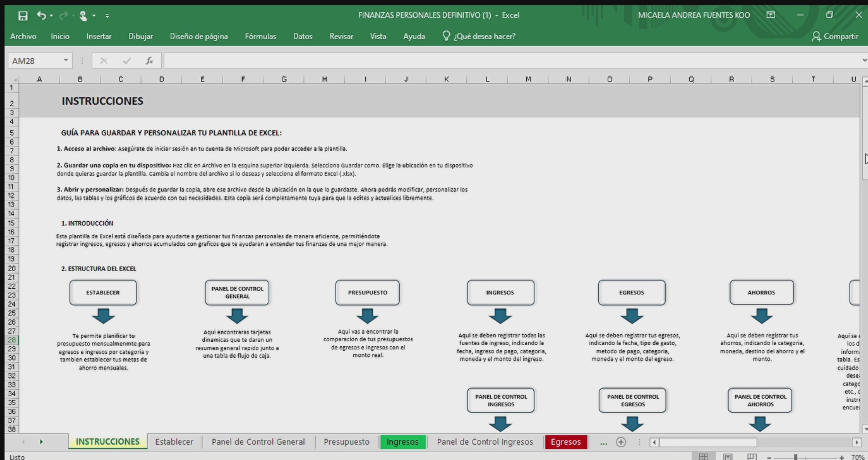Expand the formula bar chevron
The width and height of the screenshot is (868, 460).
[x=864, y=60]
